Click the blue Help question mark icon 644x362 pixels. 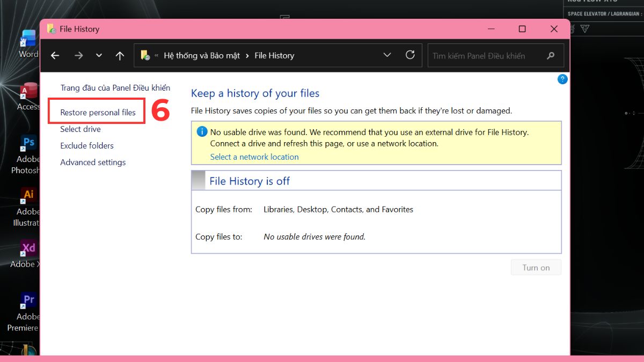coord(562,79)
